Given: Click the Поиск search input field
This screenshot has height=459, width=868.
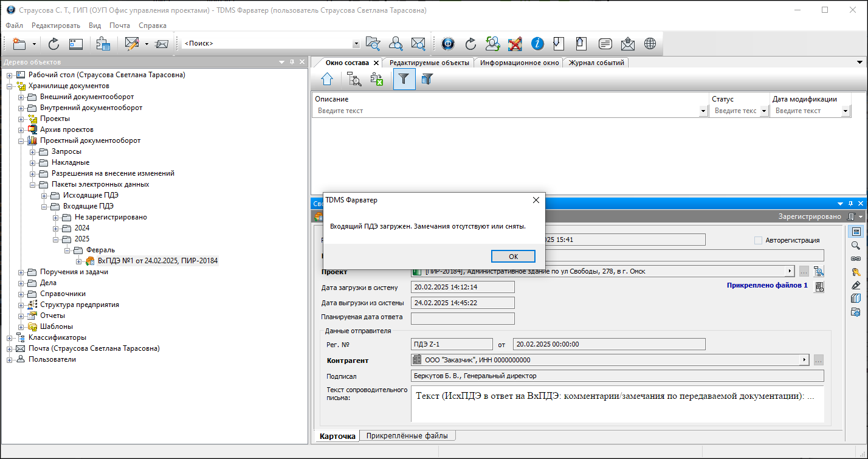Looking at the screenshot, I should click(267, 44).
